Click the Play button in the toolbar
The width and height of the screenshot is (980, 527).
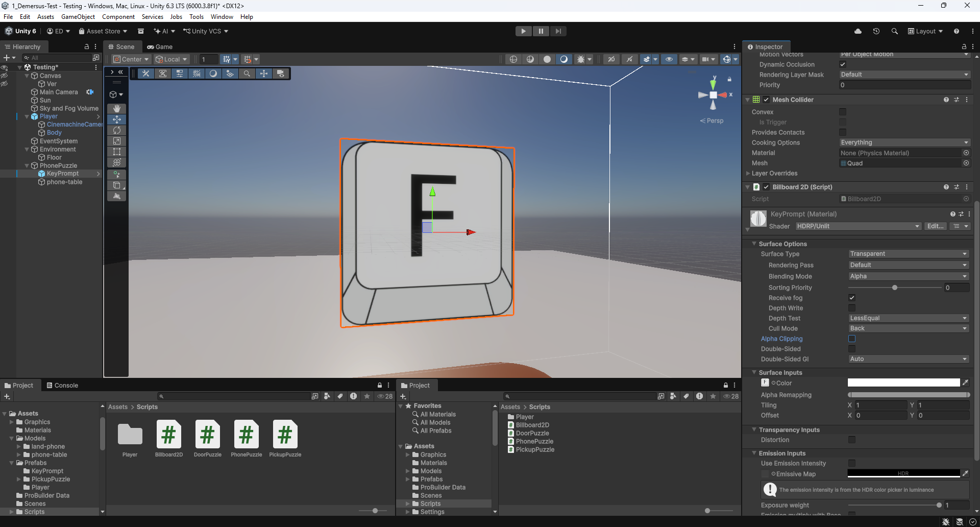pyautogui.click(x=523, y=31)
